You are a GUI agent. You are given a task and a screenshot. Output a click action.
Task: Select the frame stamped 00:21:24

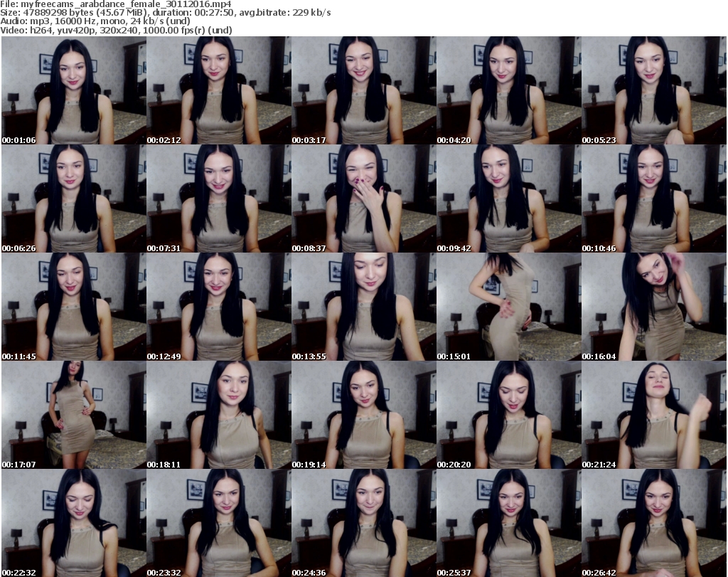click(654, 415)
